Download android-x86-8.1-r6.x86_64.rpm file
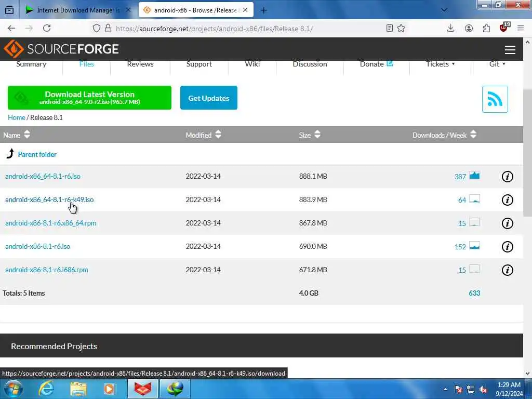Viewport: 532px width, 399px height. coord(50,223)
